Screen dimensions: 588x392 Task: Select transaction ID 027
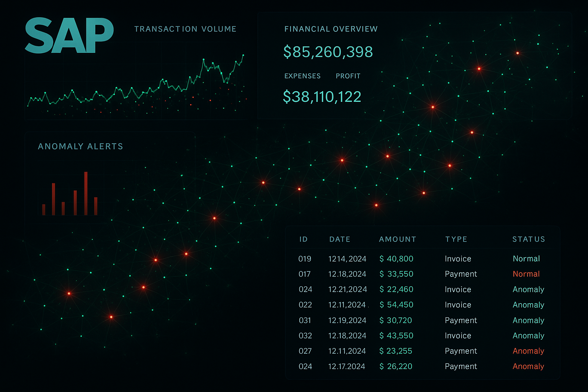pos(305,351)
